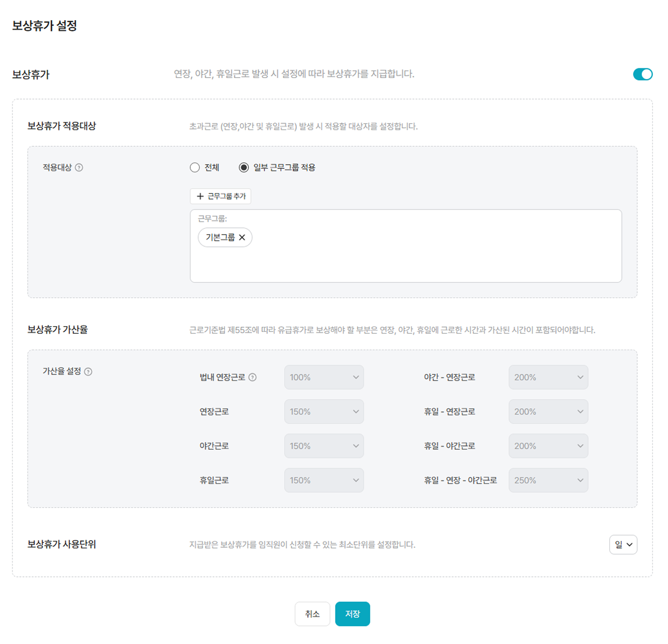
Task: Open the 휴일근로 rate dropdown
Action: tap(324, 480)
